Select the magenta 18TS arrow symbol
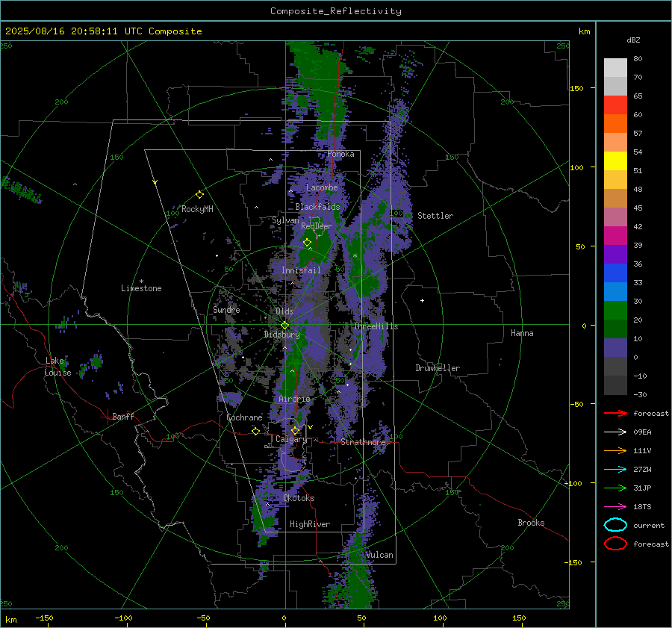 click(x=615, y=507)
